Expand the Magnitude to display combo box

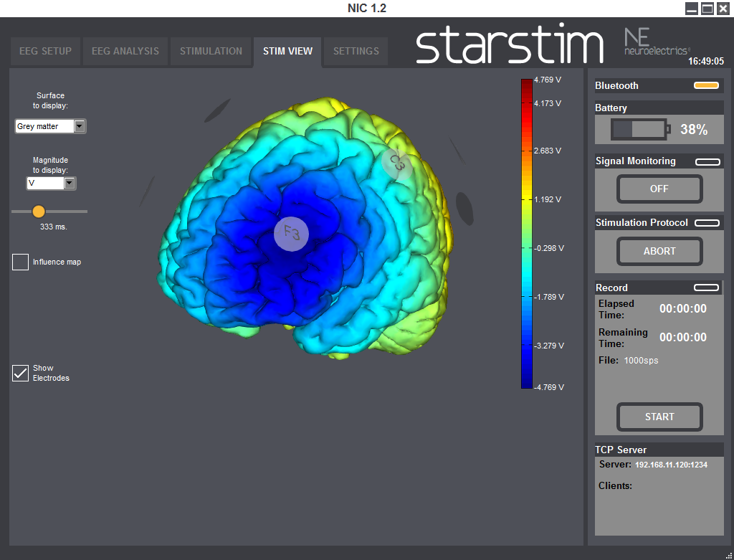point(51,183)
